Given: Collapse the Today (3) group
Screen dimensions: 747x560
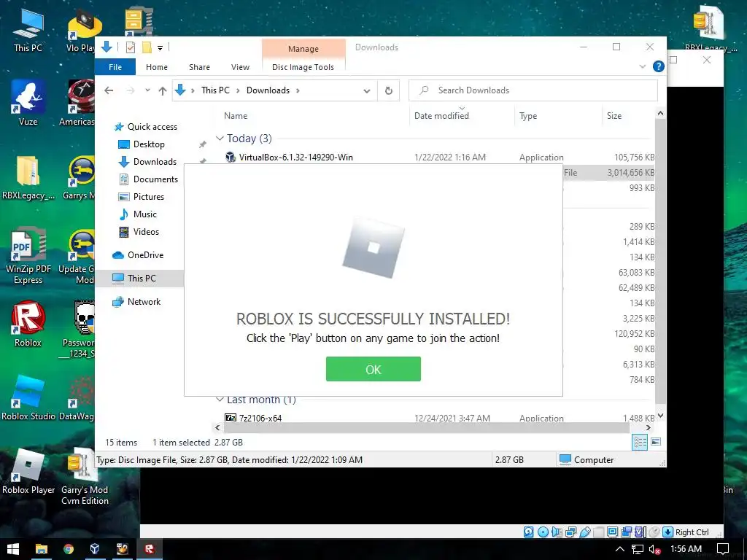Looking at the screenshot, I should 220,139.
